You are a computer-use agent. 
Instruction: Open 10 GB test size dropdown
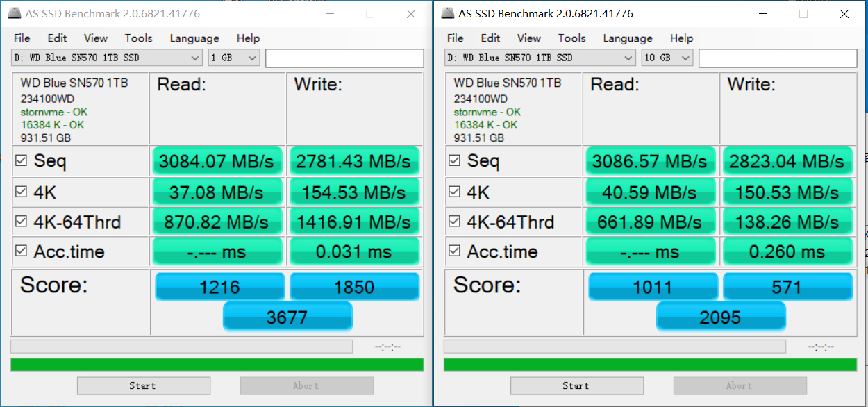[x=667, y=58]
